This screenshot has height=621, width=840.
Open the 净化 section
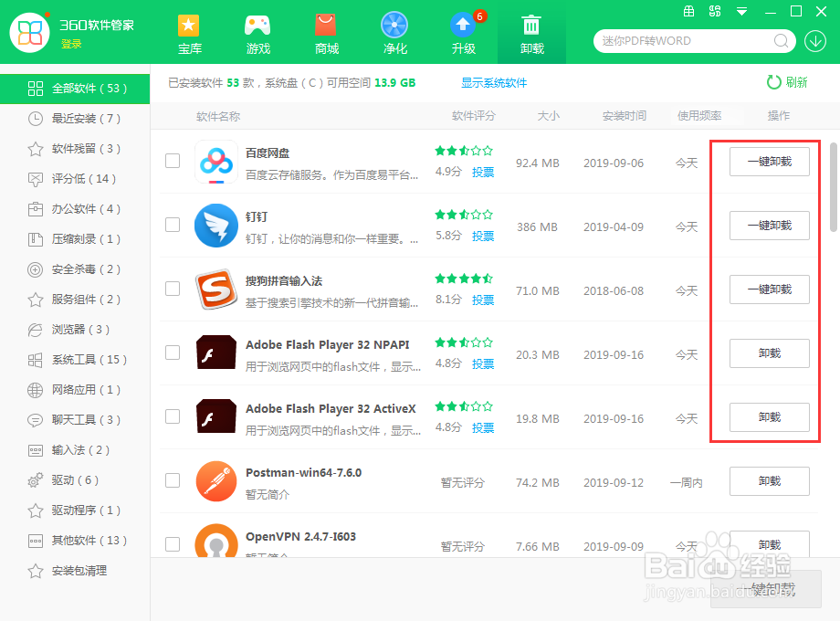pos(394,33)
